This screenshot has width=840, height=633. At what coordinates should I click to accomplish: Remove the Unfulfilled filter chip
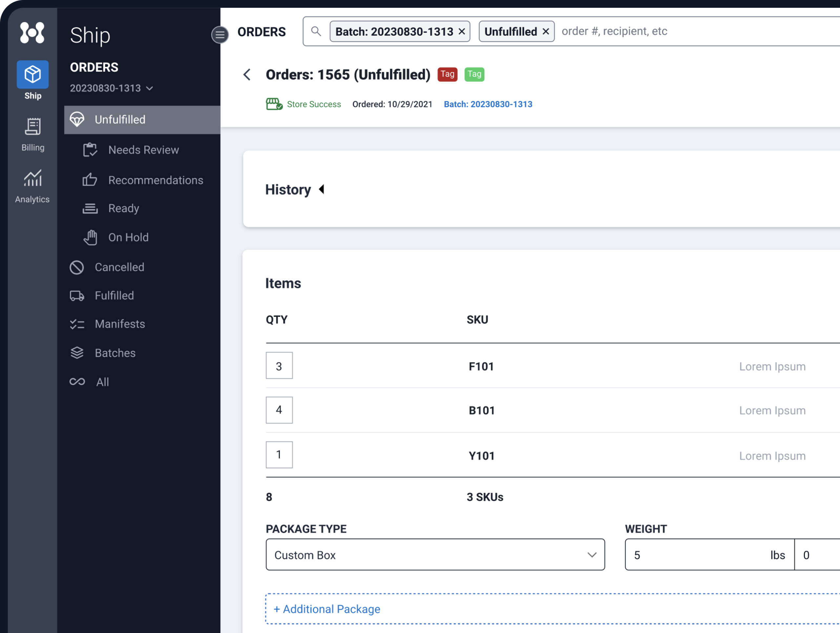pyautogui.click(x=546, y=31)
